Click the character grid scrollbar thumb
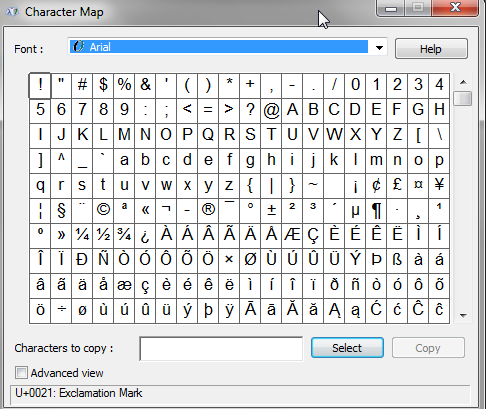This screenshot has height=409, width=486. click(x=463, y=98)
